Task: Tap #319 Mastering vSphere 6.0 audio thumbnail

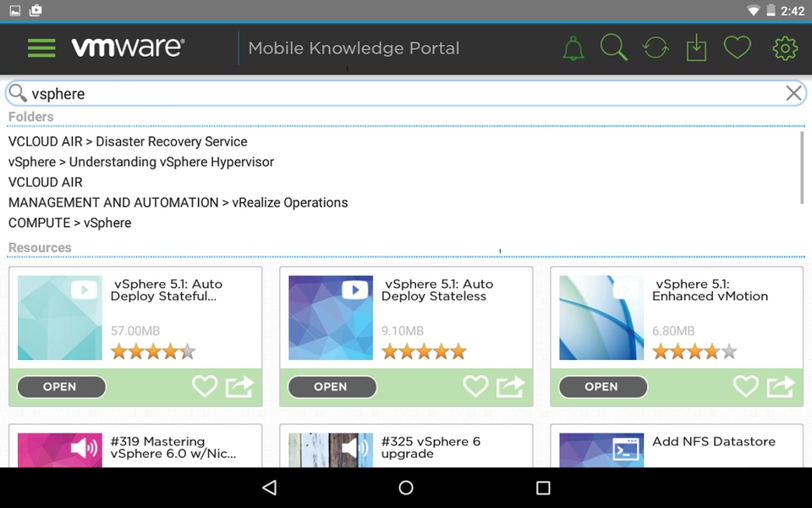Action: 60,450
